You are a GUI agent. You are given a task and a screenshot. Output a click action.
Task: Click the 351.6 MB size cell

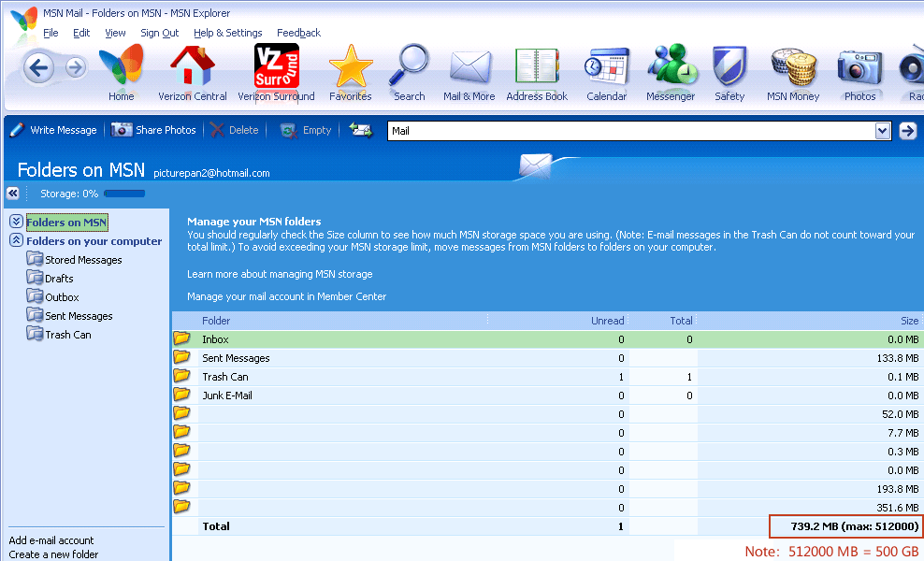(x=898, y=508)
